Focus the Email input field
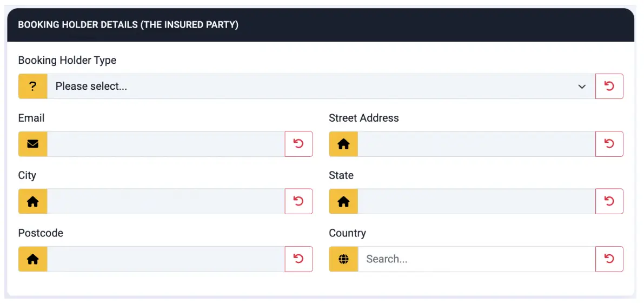 point(165,144)
